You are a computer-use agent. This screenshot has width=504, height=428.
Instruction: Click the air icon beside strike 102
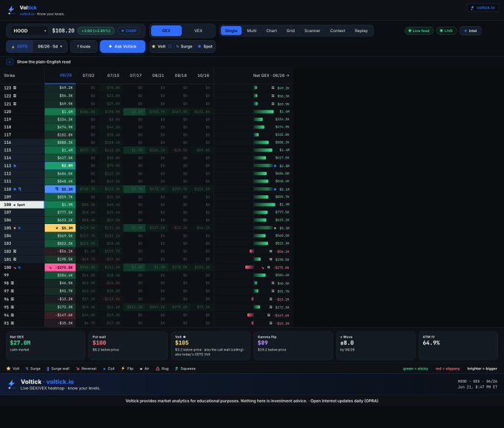click(x=15, y=251)
